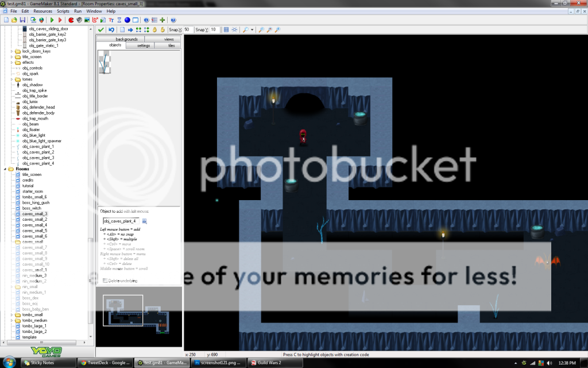Open object selection popup menu button

pos(145,221)
